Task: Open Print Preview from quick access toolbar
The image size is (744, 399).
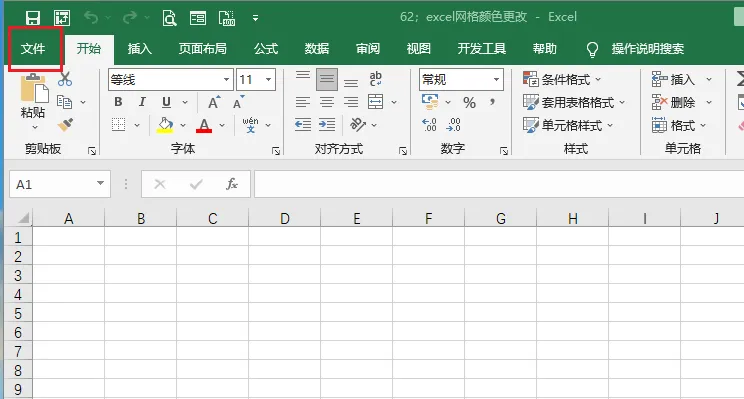Action: point(169,18)
